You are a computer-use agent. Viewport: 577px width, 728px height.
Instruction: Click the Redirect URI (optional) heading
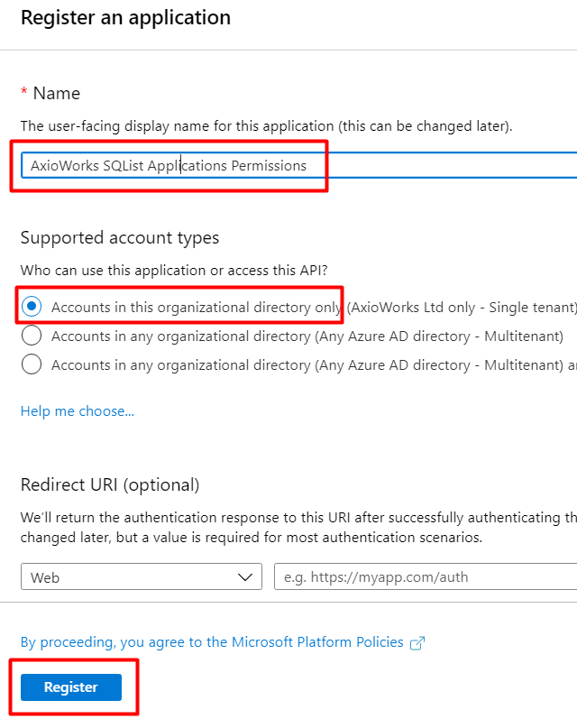pyautogui.click(x=110, y=484)
